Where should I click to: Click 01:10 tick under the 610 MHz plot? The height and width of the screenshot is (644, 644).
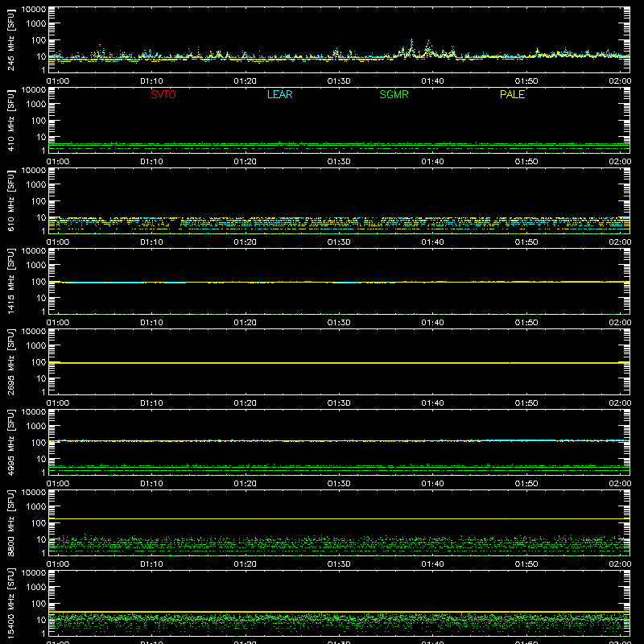[x=151, y=242]
